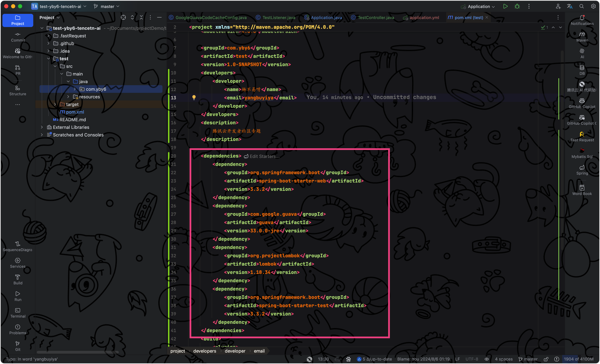The width and height of the screenshot is (600, 364).
Task: Expand the com.yby6 package
Action: pos(75,89)
